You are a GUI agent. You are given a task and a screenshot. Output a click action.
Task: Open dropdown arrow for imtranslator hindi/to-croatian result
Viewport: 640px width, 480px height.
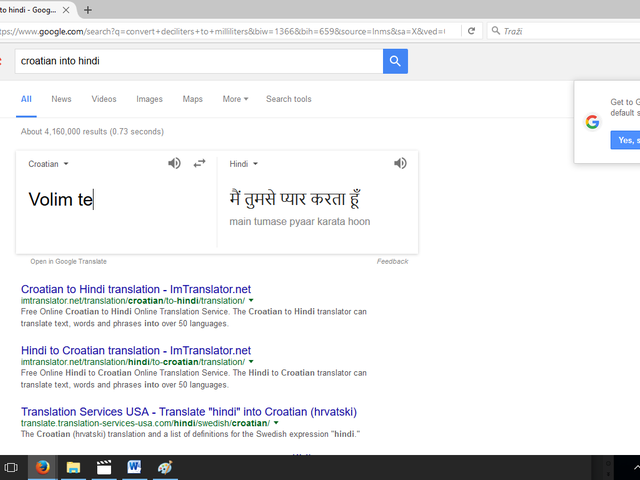coord(251,362)
